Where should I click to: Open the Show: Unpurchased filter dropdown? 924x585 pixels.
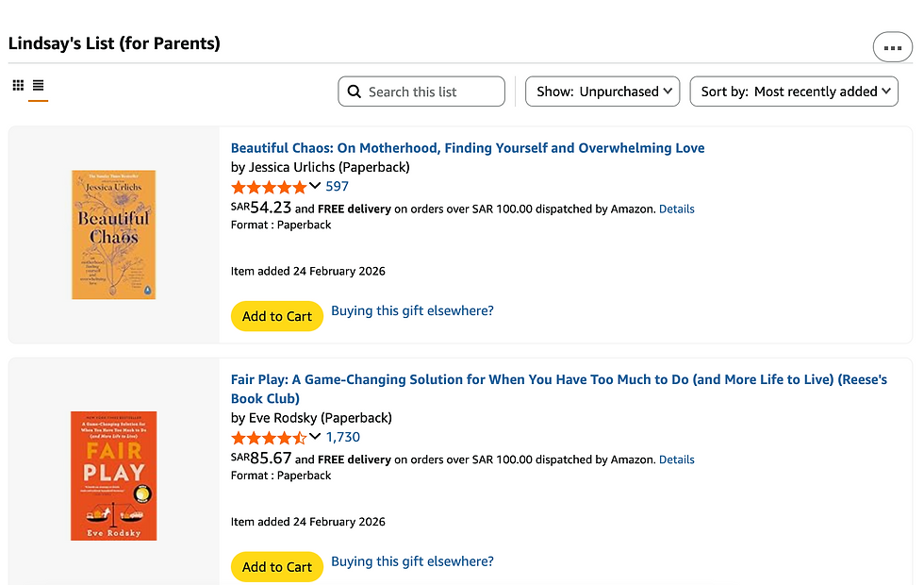[x=602, y=92]
